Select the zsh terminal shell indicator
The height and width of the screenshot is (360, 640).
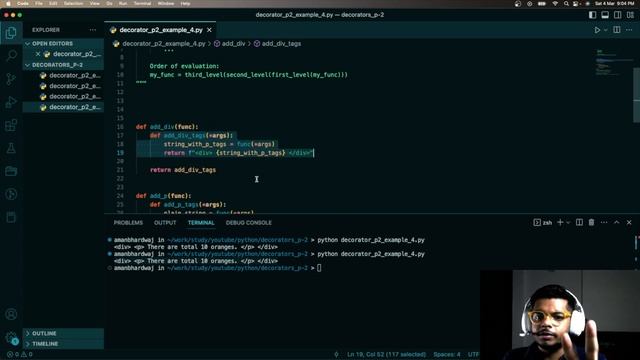(x=542, y=222)
